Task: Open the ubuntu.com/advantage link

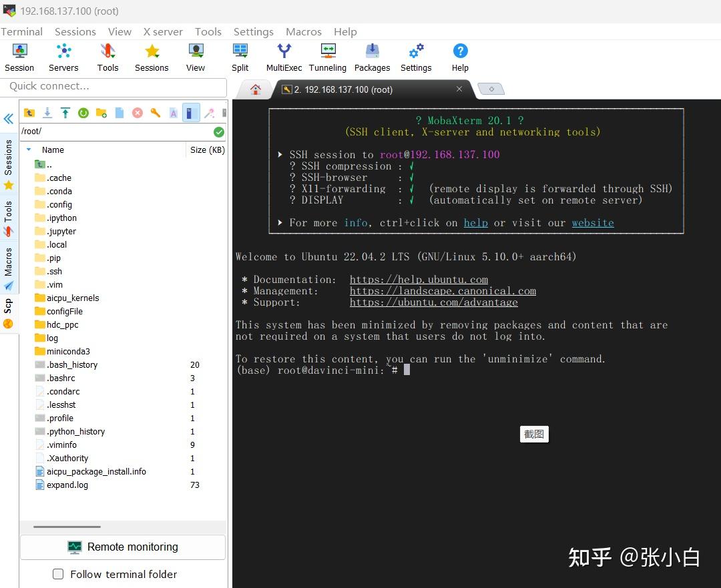Action: pyautogui.click(x=434, y=302)
